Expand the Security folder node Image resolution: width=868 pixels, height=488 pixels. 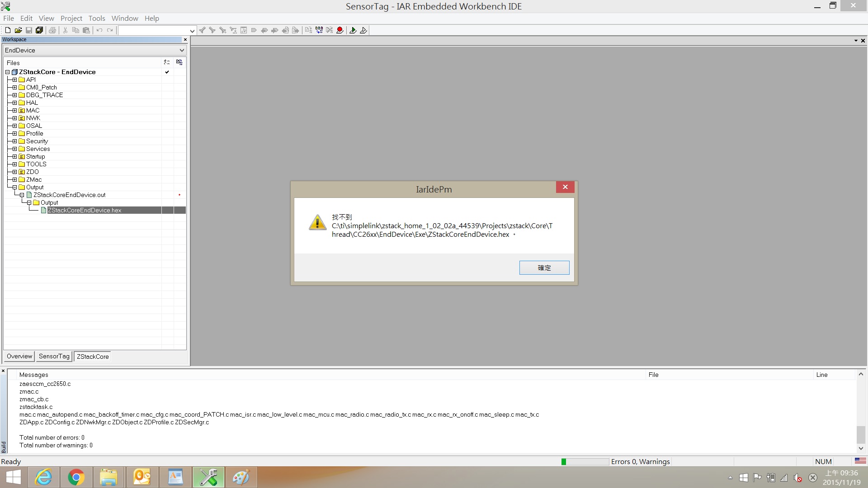tap(15, 141)
